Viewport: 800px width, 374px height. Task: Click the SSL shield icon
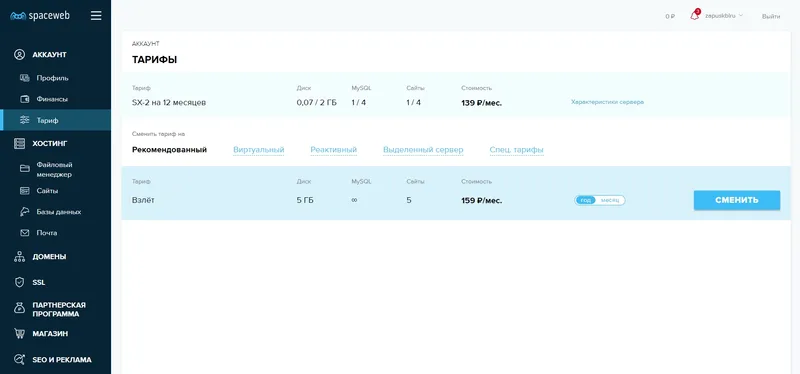[19, 282]
